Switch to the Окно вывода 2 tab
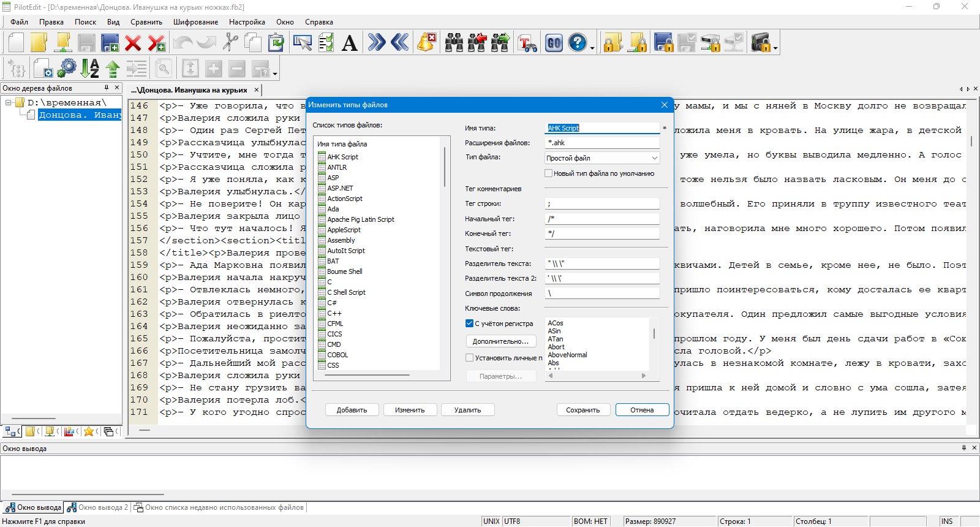980x527 pixels. click(97, 507)
